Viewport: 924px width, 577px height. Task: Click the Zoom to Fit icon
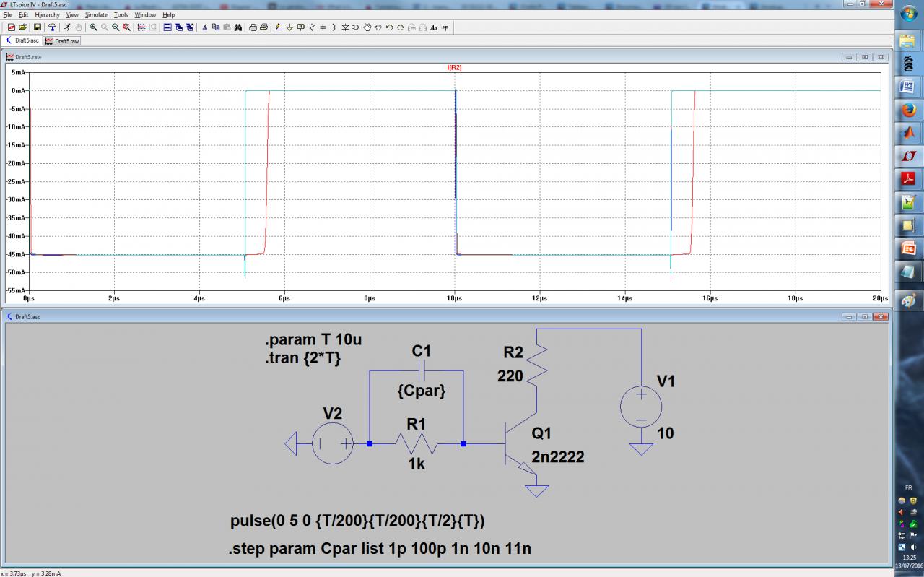click(126, 27)
